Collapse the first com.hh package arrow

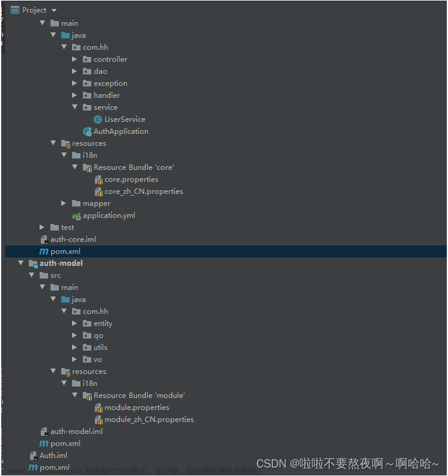(64, 47)
